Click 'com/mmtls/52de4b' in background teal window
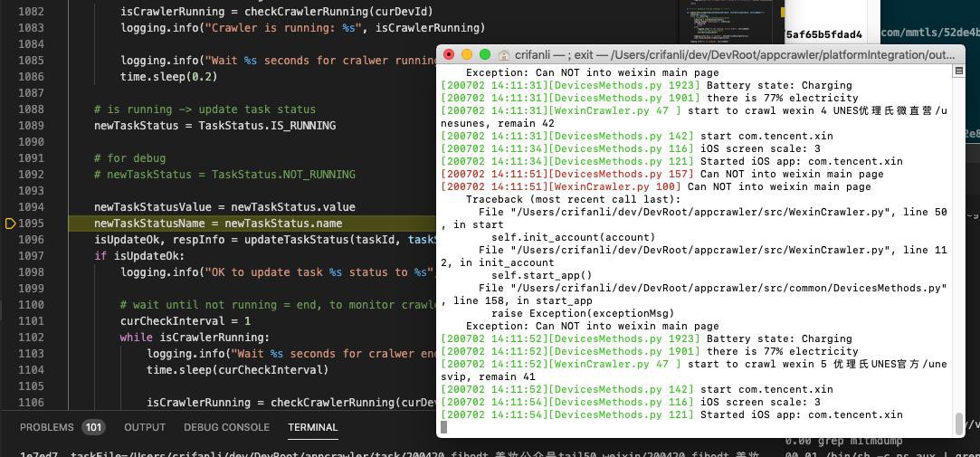980x457 pixels. tap(928, 33)
